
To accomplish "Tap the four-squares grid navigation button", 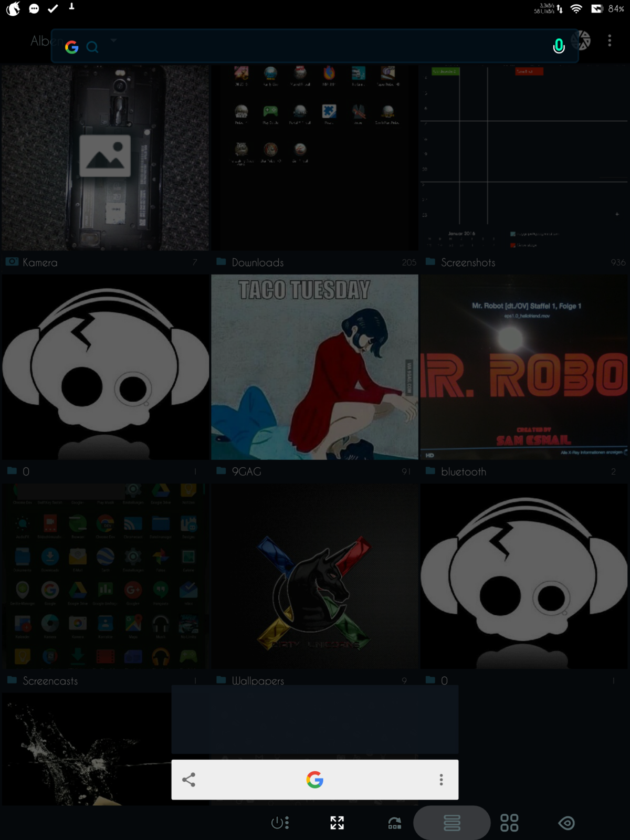I will 509,823.
